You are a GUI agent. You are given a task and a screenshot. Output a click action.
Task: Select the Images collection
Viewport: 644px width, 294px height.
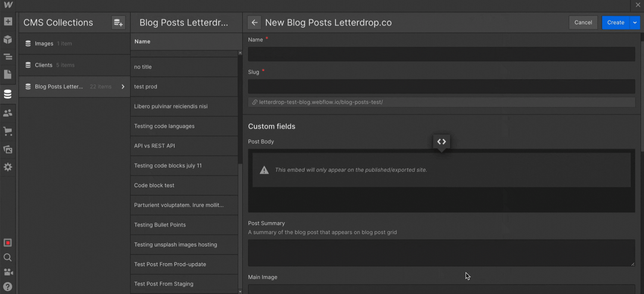click(x=74, y=44)
